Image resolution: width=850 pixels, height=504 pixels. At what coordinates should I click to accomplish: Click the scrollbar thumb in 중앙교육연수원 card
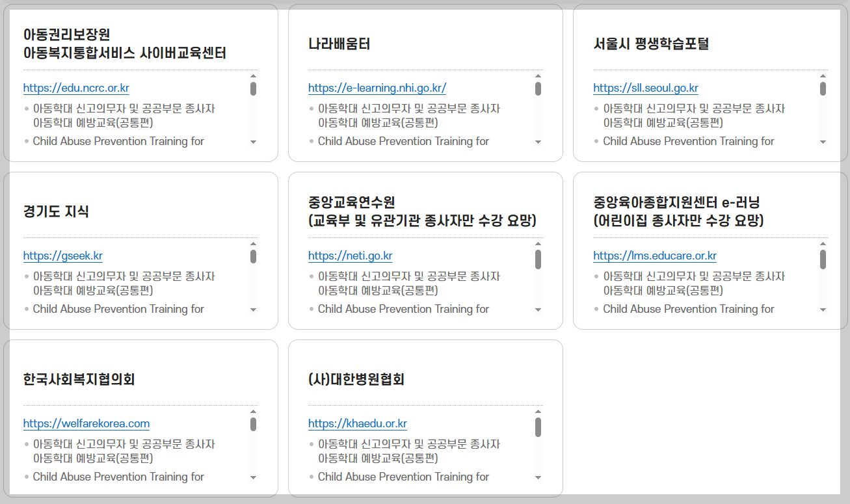click(538, 259)
